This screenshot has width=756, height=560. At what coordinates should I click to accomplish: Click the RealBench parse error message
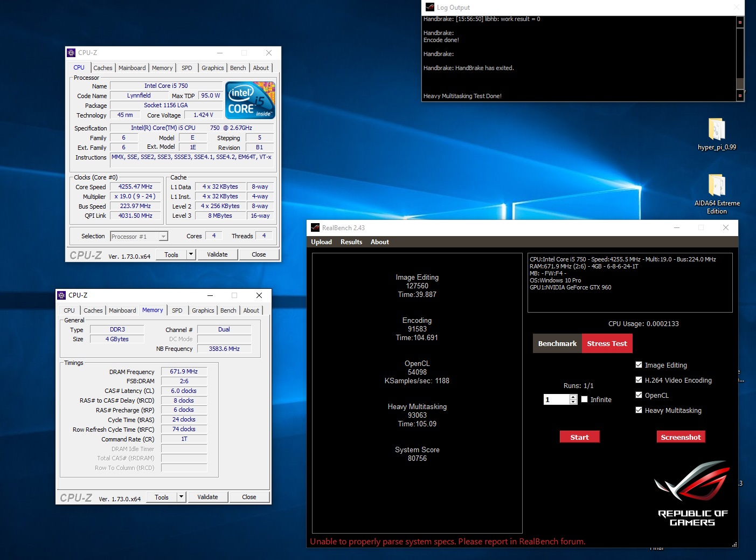(448, 542)
